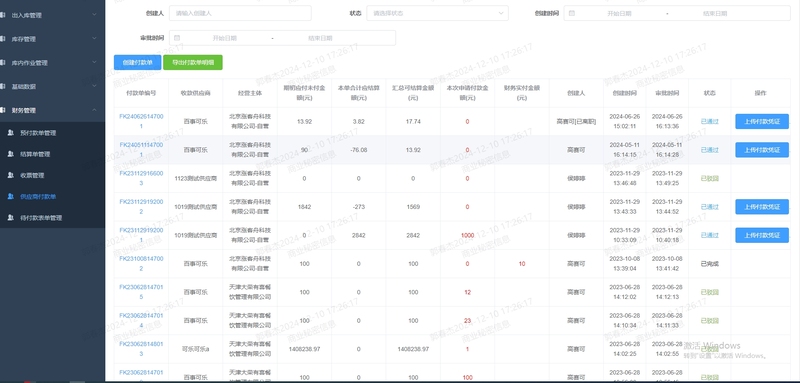Image resolution: width=800 pixels, height=383 pixels.
Task: Click creator cell 高赛可[已离职]
Action: coord(577,121)
